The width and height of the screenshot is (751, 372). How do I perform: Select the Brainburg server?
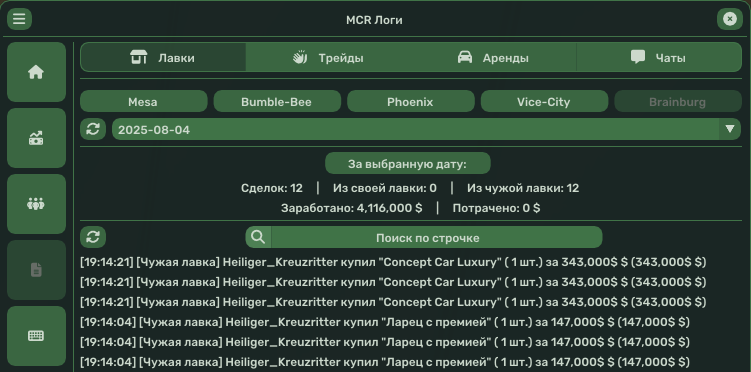pyautogui.click(x=678, y=101)
